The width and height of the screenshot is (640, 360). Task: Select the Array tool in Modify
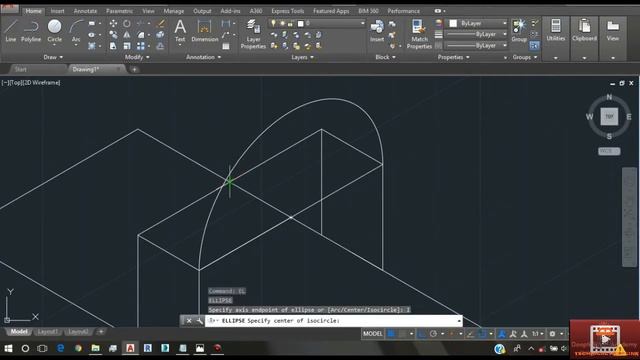click(x=141, y=46)
